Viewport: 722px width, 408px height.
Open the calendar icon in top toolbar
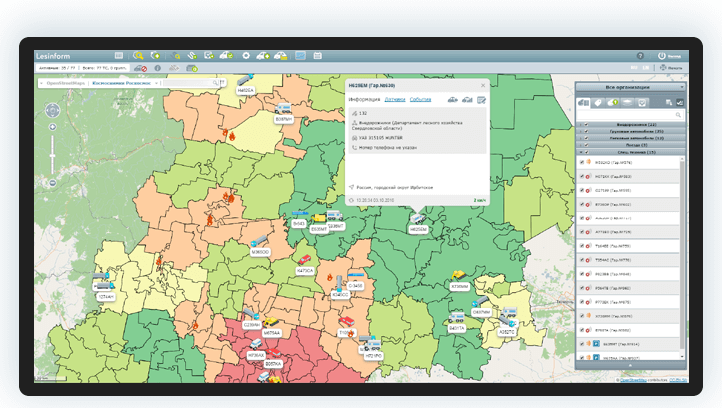tap(315, 56)
